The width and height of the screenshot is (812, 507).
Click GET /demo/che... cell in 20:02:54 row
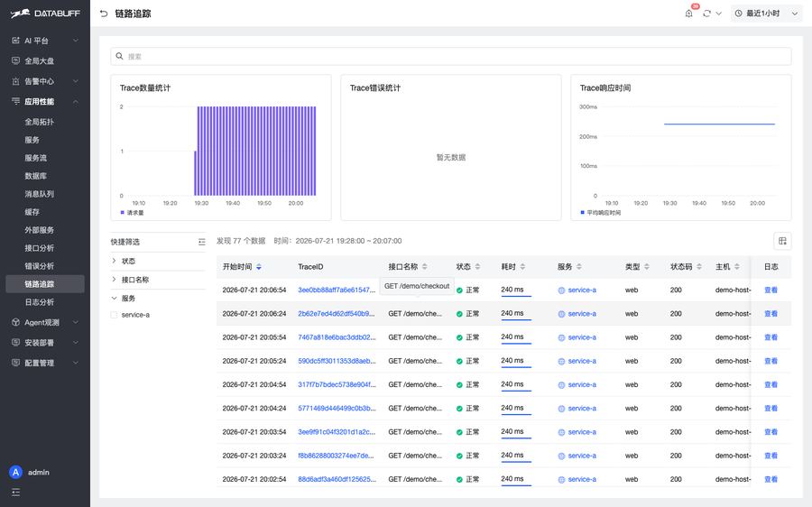pos(415,480)
